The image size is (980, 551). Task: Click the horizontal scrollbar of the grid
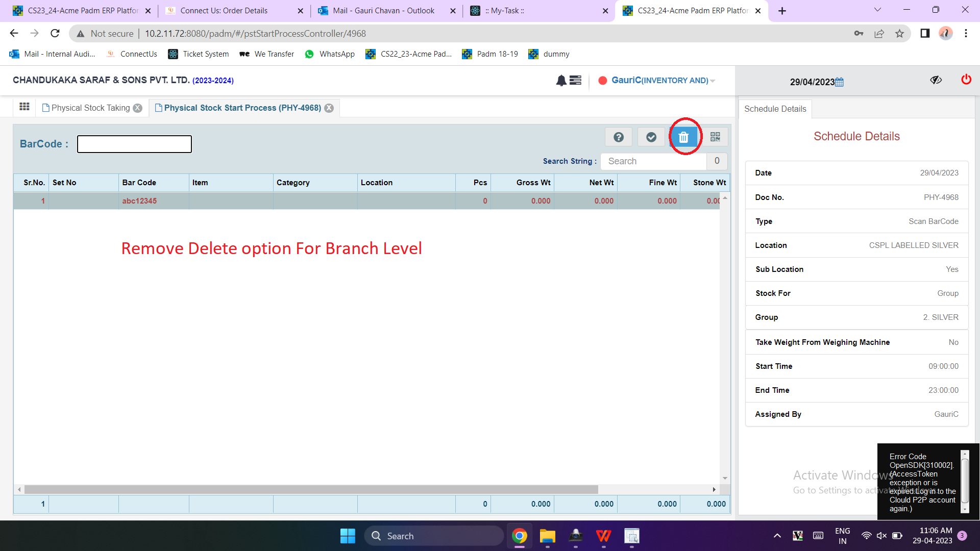click(311, 490)
